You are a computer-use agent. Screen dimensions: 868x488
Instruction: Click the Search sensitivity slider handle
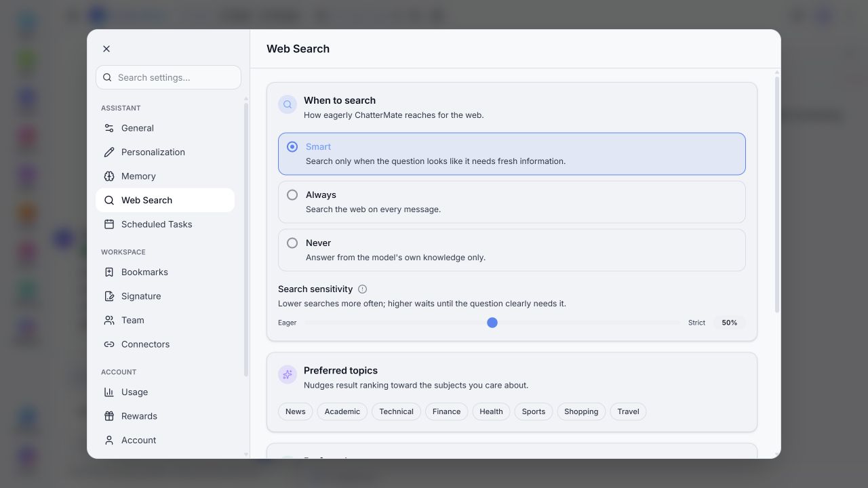pyautogui.click(x=492, y=323)
